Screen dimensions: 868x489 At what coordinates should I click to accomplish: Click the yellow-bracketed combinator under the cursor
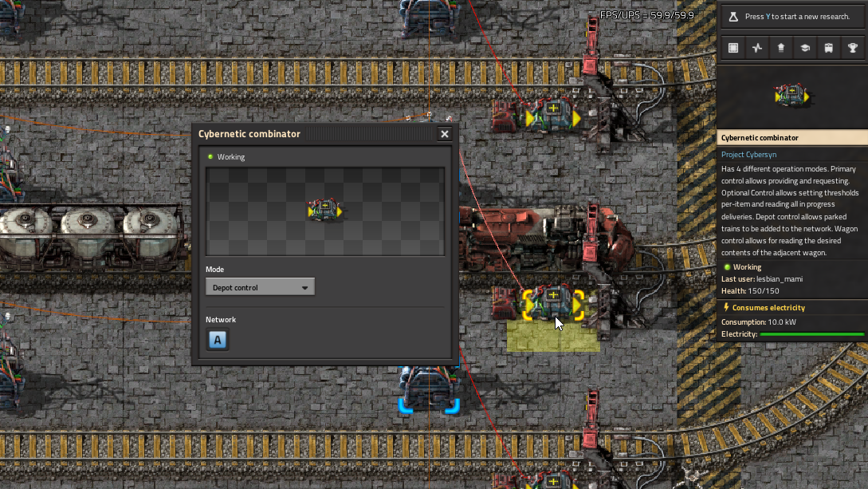pos(552,304)
